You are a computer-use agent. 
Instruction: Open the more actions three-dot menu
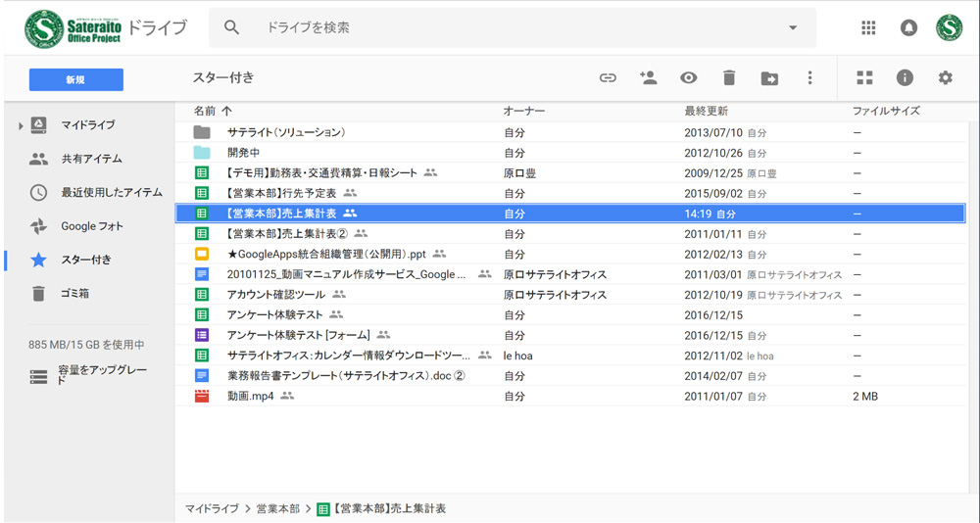tap(810, 77)
